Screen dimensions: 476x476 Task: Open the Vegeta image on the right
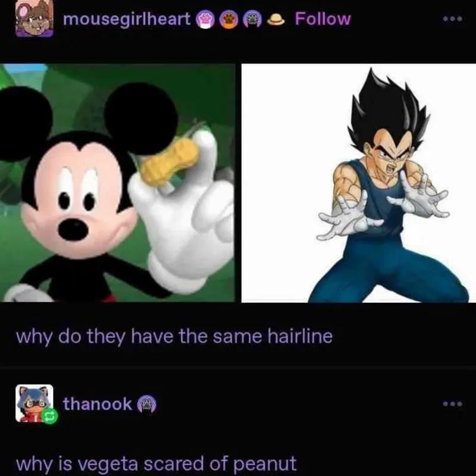[x=359, y=183]
